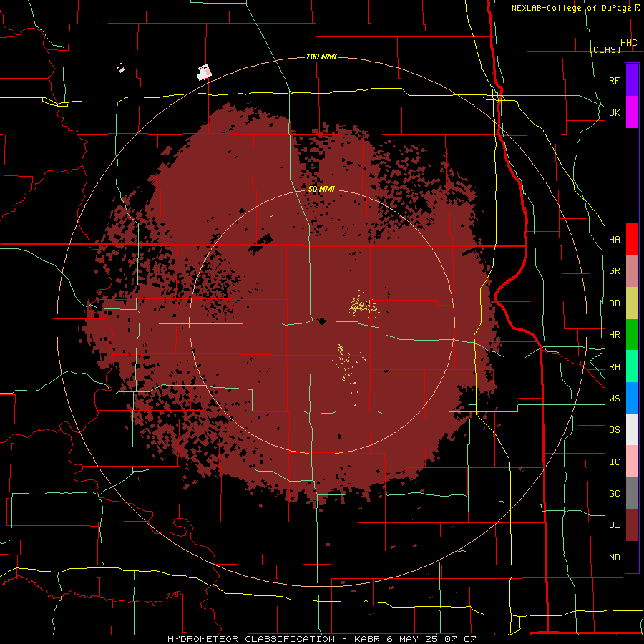Click the UK magenta color swatch in legend
644x644 pixels.
(632, 112)
